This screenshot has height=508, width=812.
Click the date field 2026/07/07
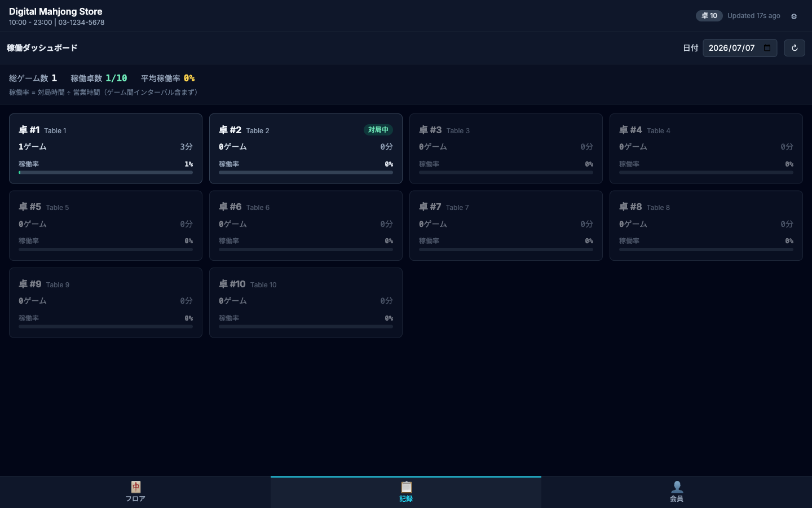pyautogui.click(x=740, y=48)
